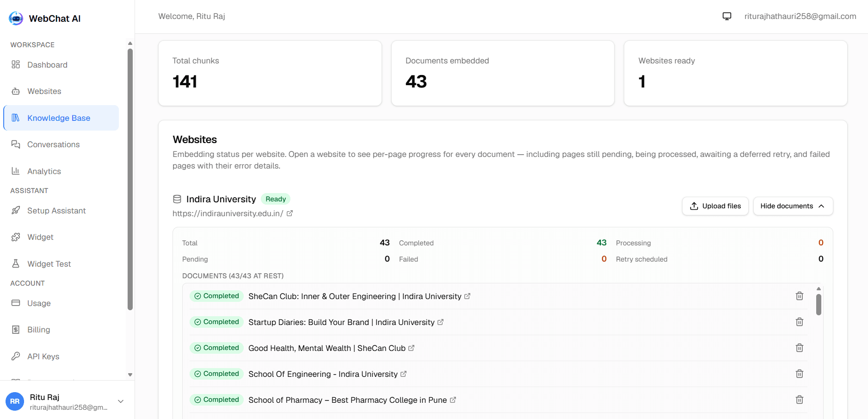Click the Retry scheduled label
868x419 pixels.
pyautogui.click(x=641, y=259)
